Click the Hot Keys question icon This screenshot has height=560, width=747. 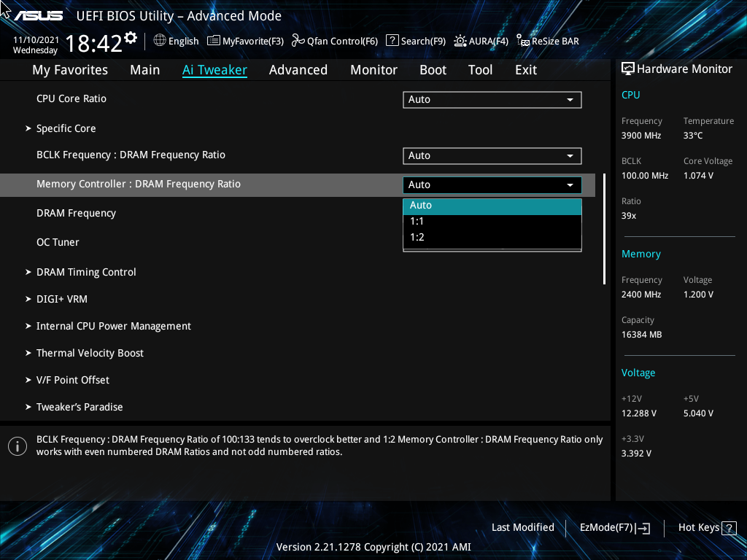(x=729, y=528)
